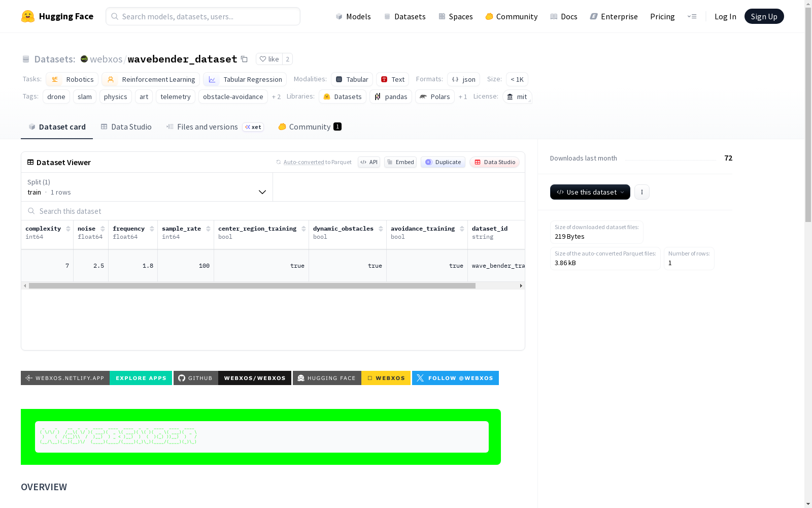Click the physics tag
The image size is (812, 508).
pos(116,97)
